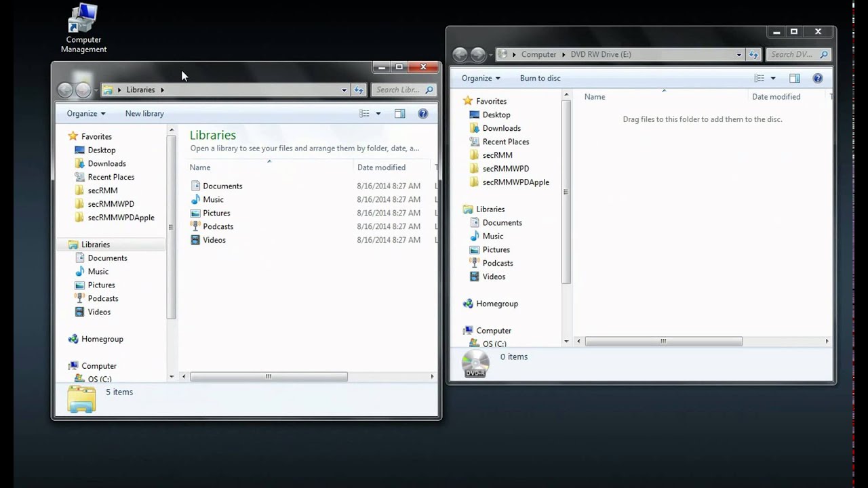Toggle preview pane in DVD RW Drive window
This screenshot has width=868, height=488.
pos(795,79)
